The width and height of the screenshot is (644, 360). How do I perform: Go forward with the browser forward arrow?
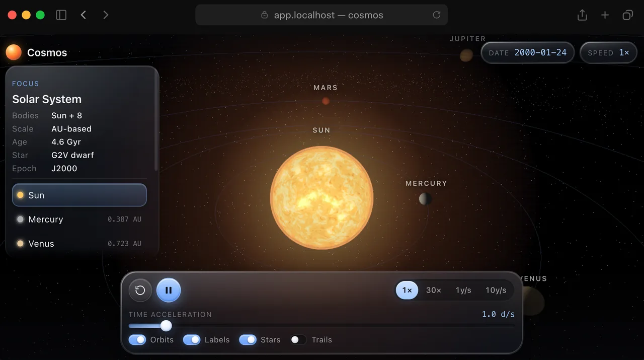[106, 15]
